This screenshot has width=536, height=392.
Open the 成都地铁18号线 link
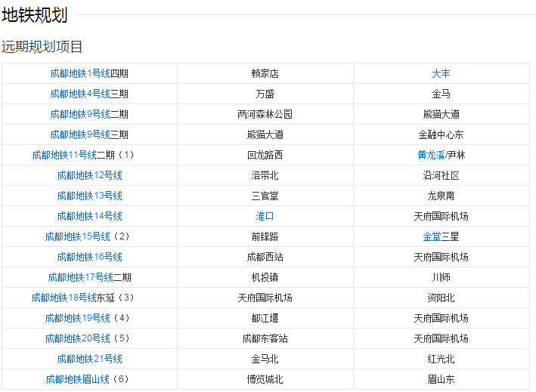[x=64, y=298]
